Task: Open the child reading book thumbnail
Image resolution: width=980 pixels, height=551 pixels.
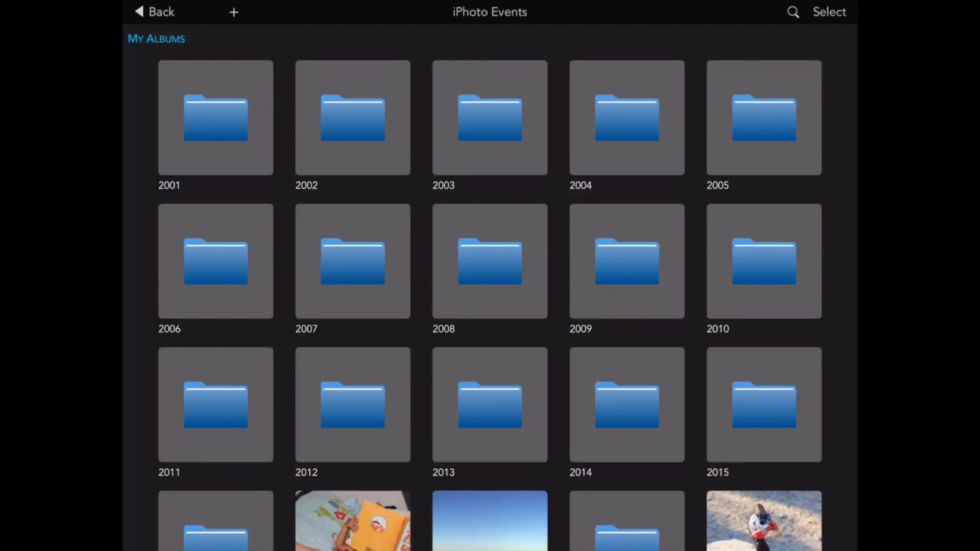Action: click(x=353, y=520)
